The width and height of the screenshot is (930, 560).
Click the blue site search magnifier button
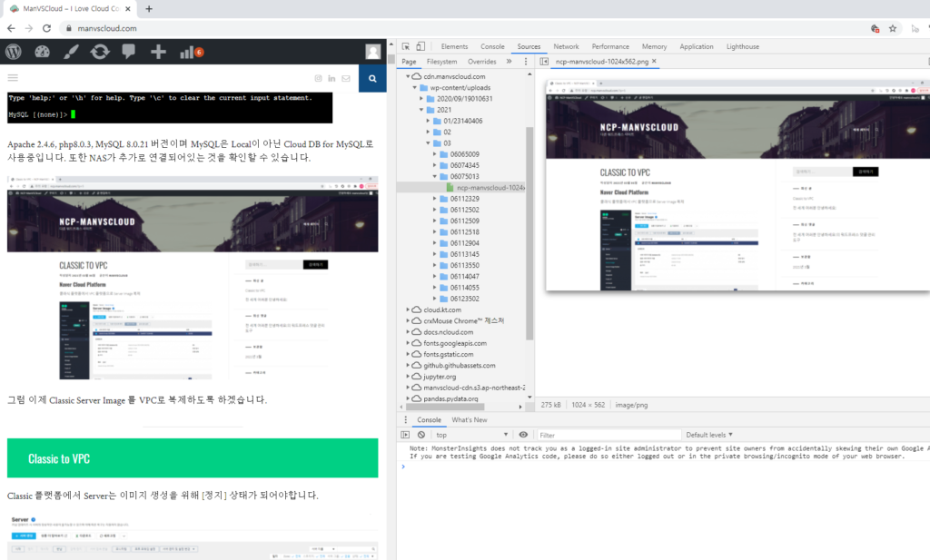[372, 79]
